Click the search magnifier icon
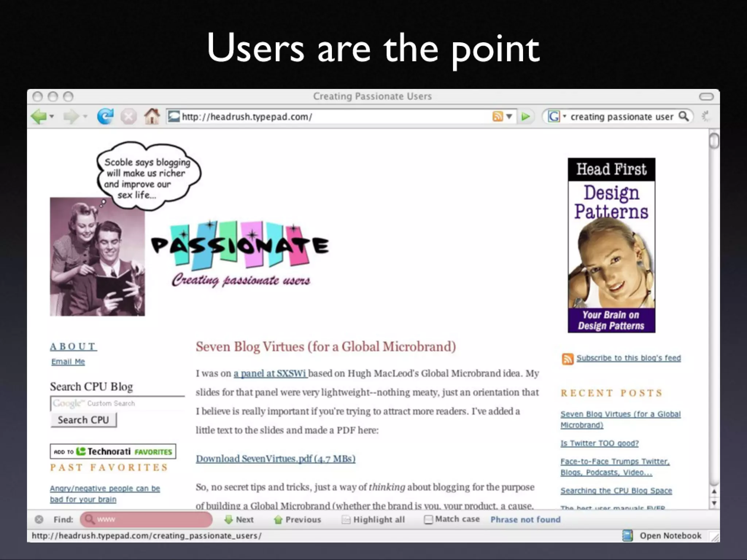Image resolution: width=747 pixels, height=560 pixels. coord(684,116)
